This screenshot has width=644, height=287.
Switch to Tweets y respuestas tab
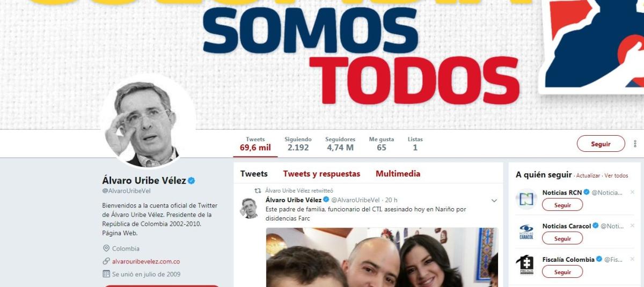tap(321, 174)
